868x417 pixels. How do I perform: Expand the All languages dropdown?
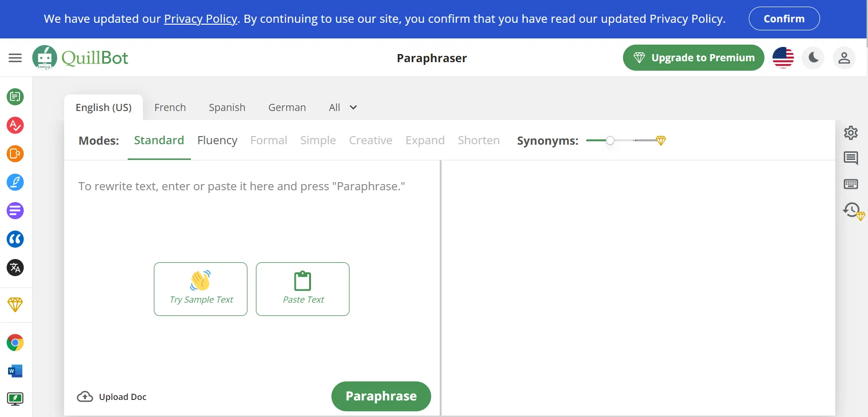(343, 108)
